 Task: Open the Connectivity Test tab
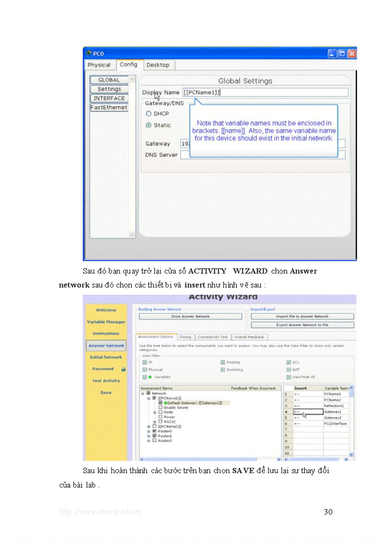[213, 337]
